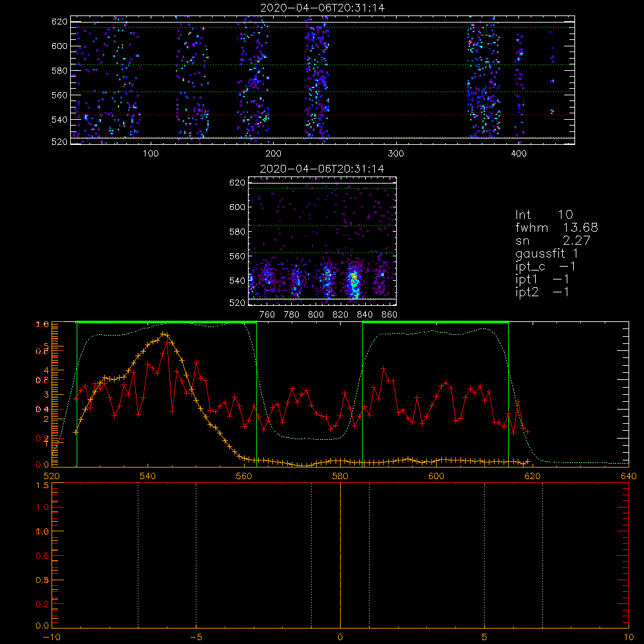
Task: Click the 400 tick label on top image x-axis
Action: tap(518, 154)
